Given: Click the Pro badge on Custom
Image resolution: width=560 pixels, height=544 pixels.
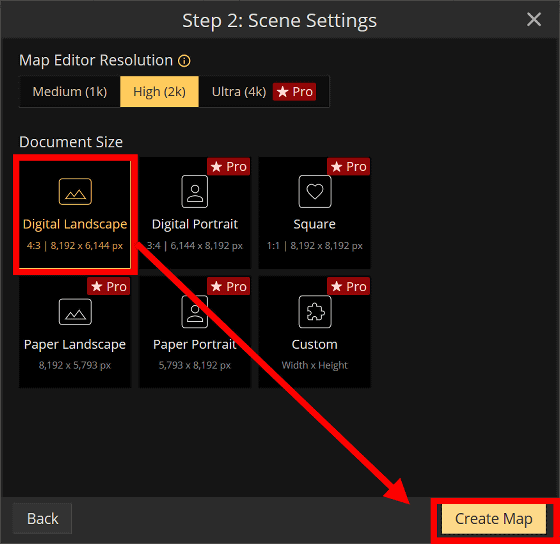Looking at the screenshot, I should point(349,286).
